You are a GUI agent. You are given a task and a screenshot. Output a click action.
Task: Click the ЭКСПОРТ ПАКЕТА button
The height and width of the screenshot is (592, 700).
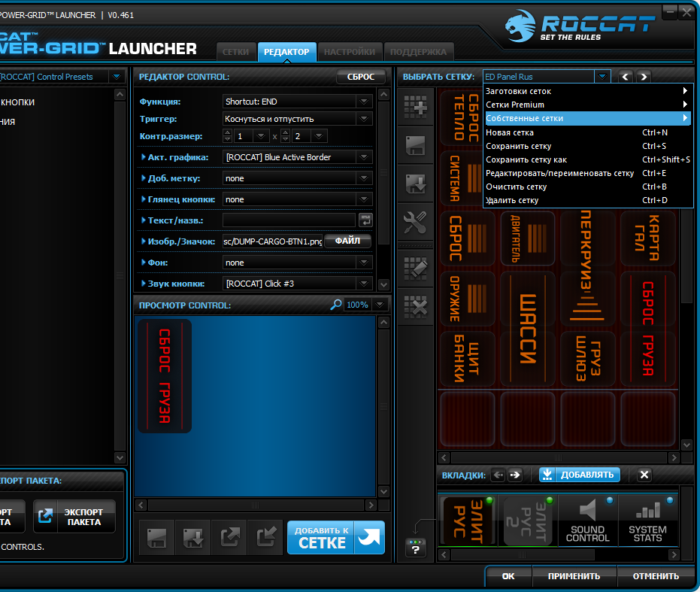[74, 517]
